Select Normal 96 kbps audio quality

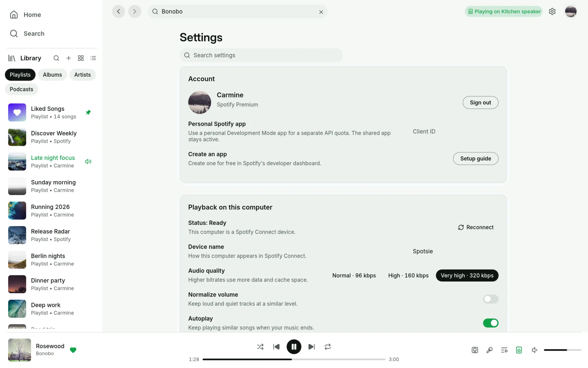click(x=354, y=276)
